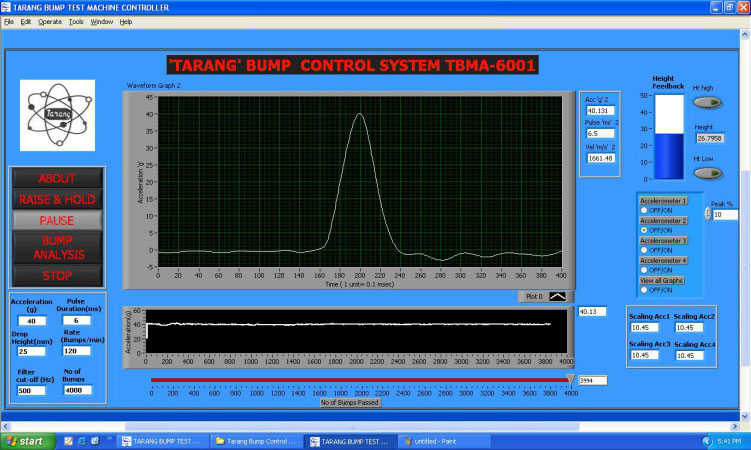The height and width of the screenshot is (450, 751).
Task: Click the horizontal scrollbar right arrow
Action: (736, 426)
